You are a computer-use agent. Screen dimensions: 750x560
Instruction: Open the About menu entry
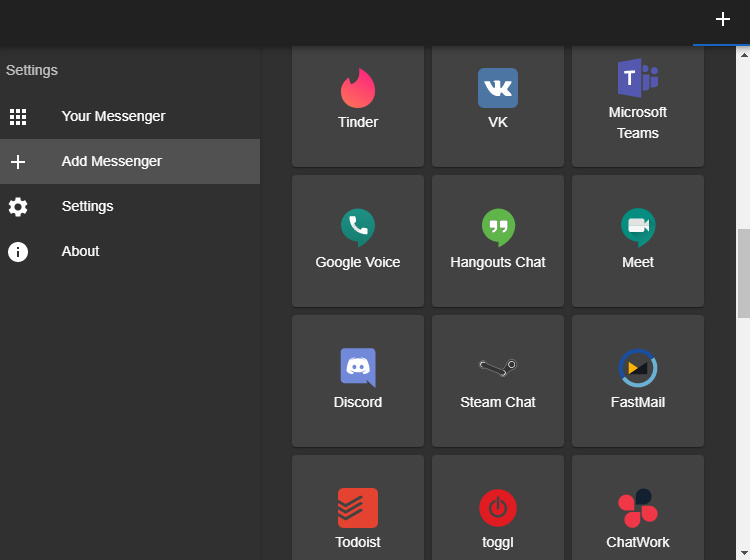pyautogui.click(x=130, y=252)
